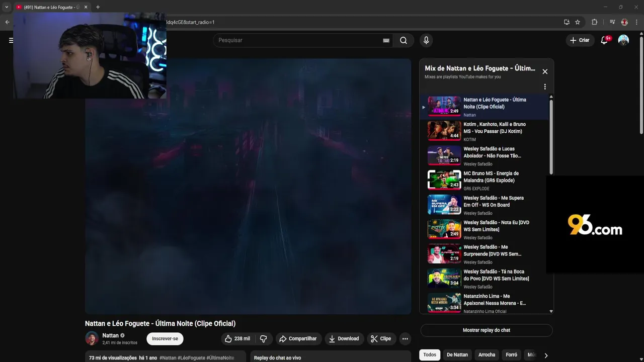Select Arrocha chip
Screen dimensions: 644x362
[x=487, y=354]
